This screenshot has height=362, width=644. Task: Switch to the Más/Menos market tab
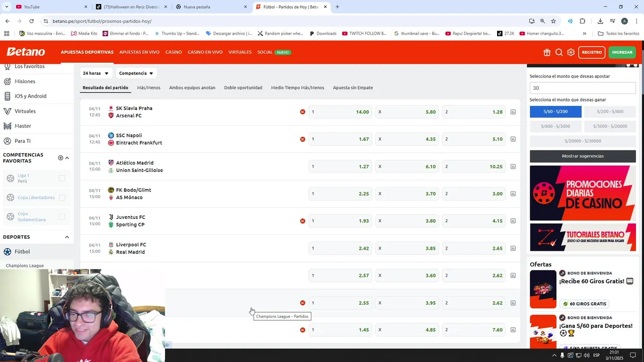(x=148, y=87)
